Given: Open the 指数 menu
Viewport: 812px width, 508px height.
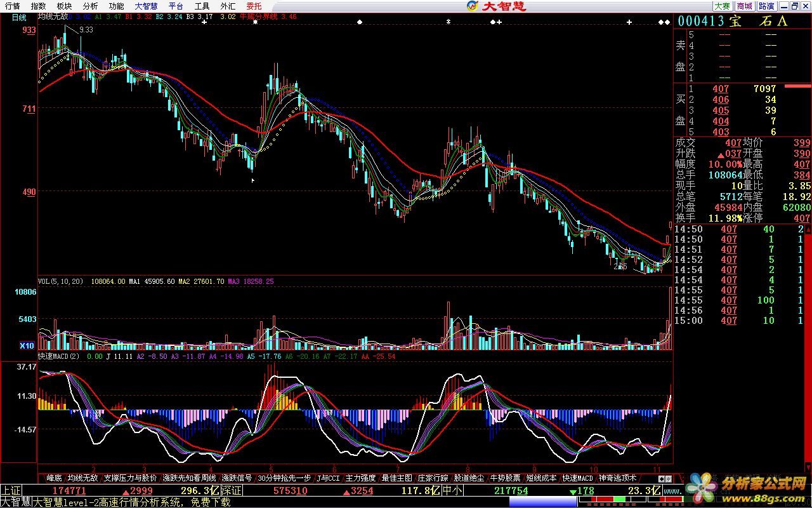Looking at the screenshot, I should 38,6.
